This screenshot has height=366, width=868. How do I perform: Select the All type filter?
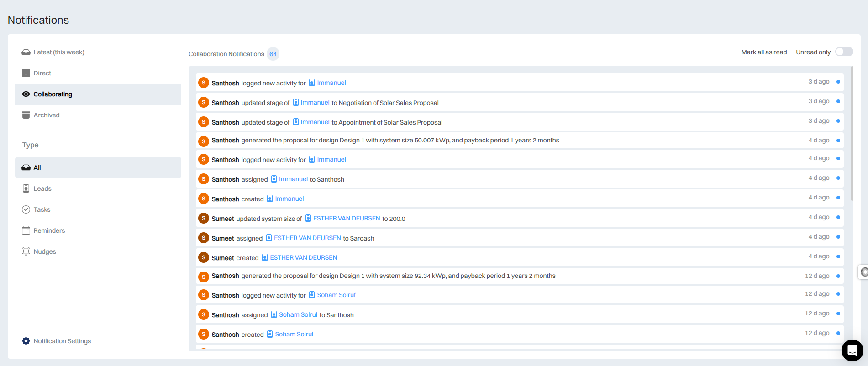coord(98,167)
